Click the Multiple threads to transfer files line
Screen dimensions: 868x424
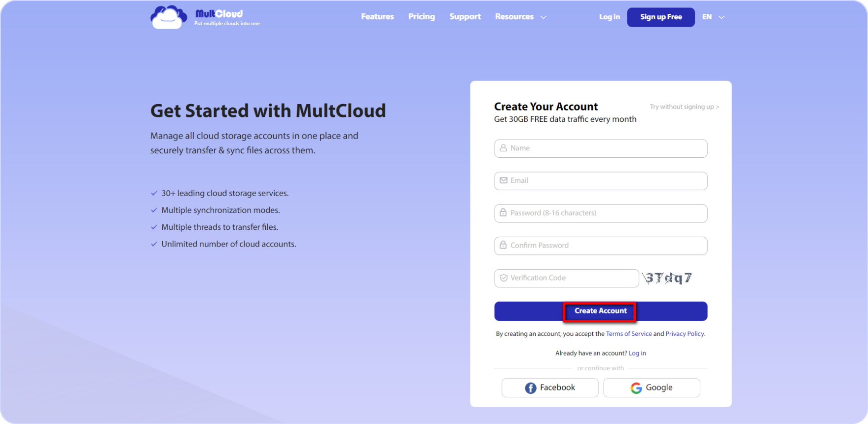tap(219, 227)
